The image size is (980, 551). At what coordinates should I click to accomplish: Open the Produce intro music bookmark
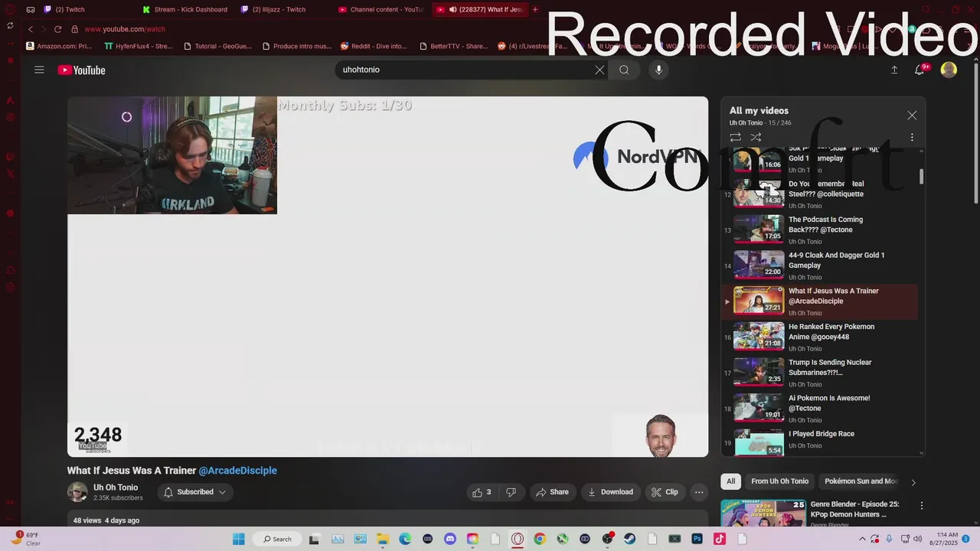297,46
